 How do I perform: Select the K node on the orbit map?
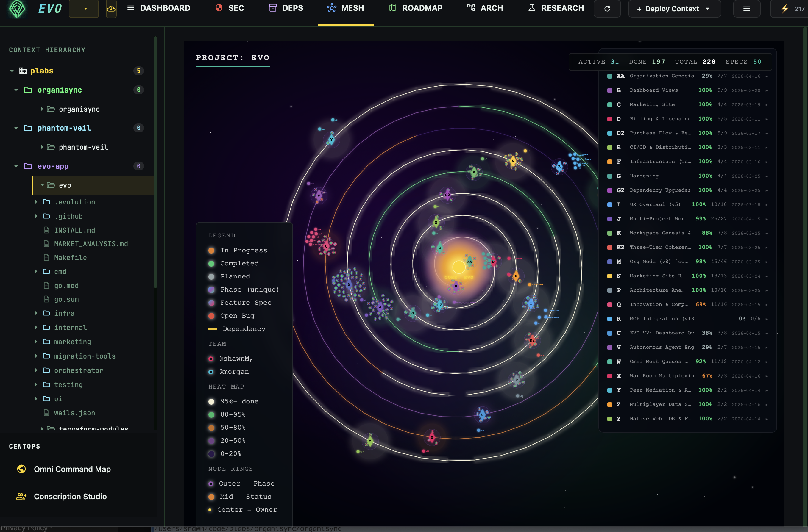tap(474, 172)
